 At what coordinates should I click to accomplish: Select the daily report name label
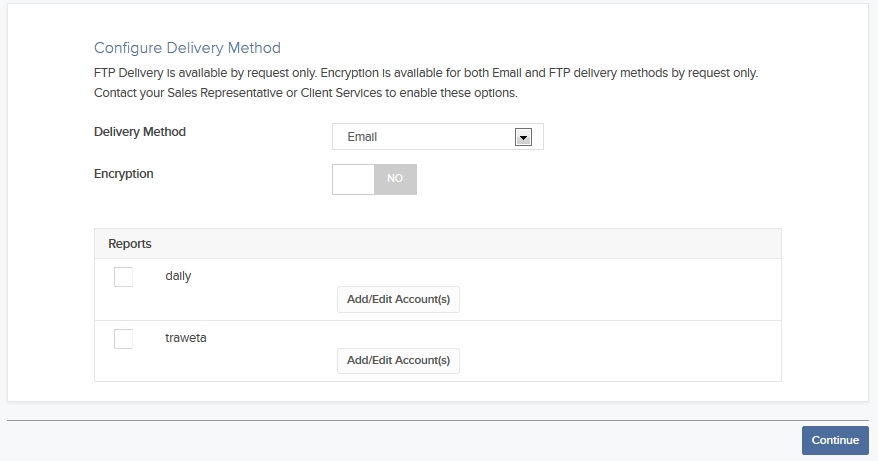click(x=178, y=276)
